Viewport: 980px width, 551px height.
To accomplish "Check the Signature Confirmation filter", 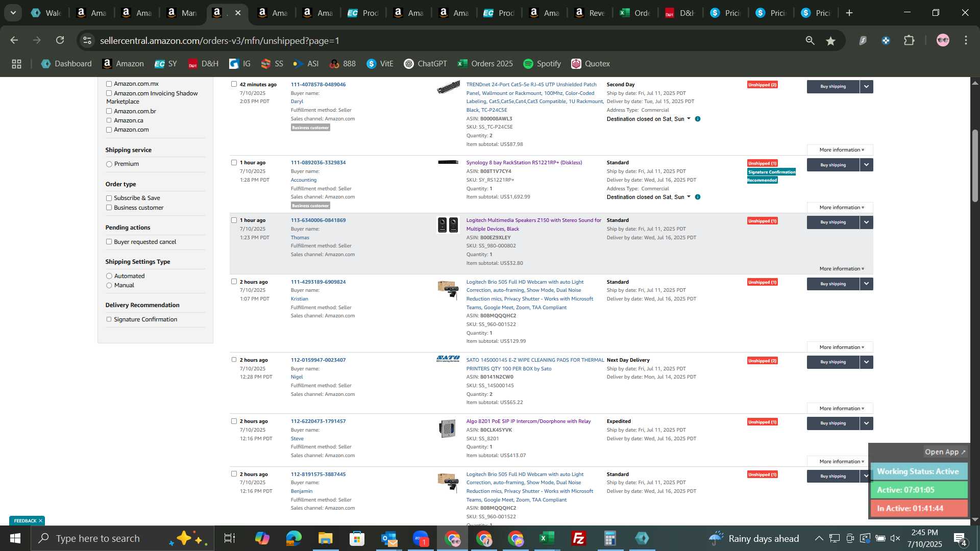I will click(x=109, y=319).
